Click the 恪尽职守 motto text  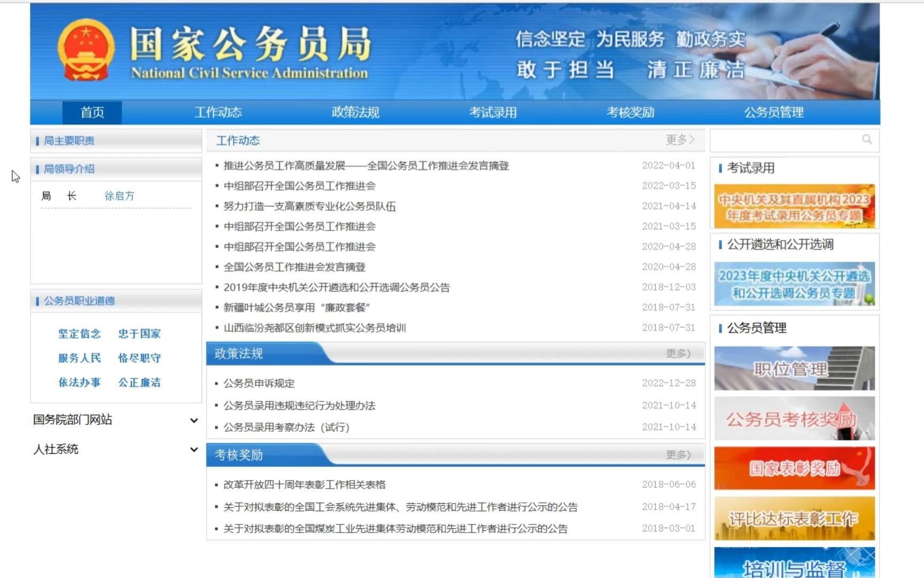click(x=140, y=358)
